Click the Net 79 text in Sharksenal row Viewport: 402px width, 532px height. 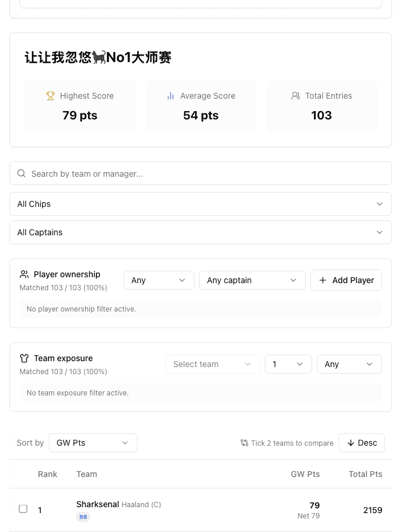(309, 515)
